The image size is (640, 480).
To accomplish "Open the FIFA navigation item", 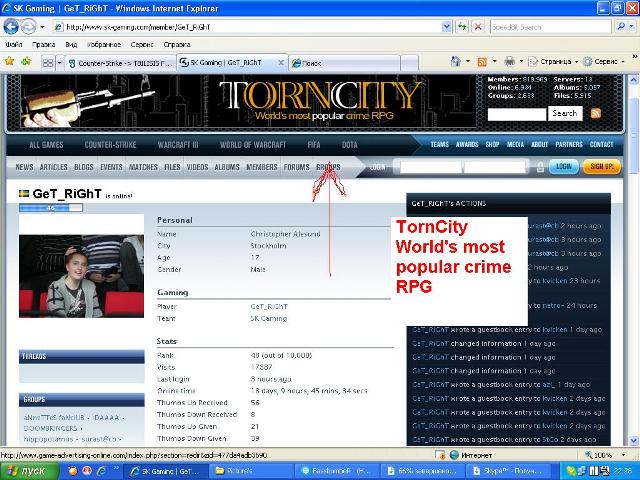I will click(x=314, y=144).
